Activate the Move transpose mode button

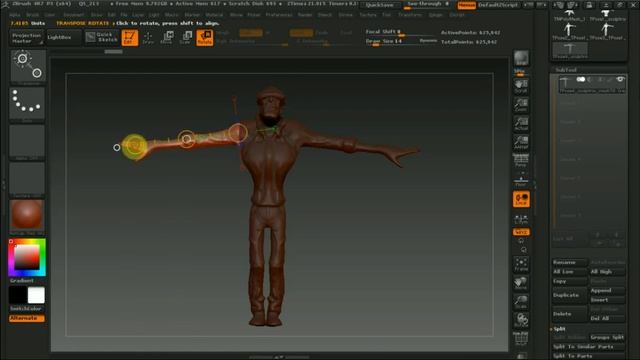[x=167, y=38]
